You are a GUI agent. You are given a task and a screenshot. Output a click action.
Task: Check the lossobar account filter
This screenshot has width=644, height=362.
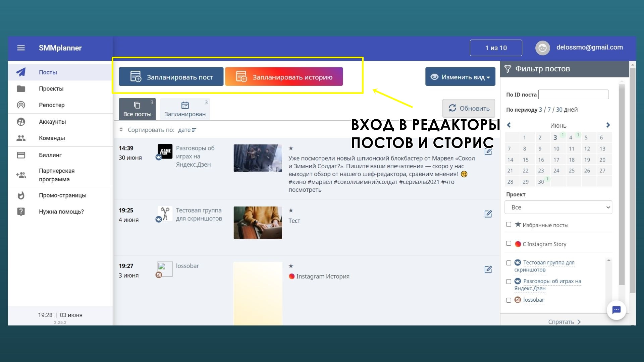click(508, 300)
